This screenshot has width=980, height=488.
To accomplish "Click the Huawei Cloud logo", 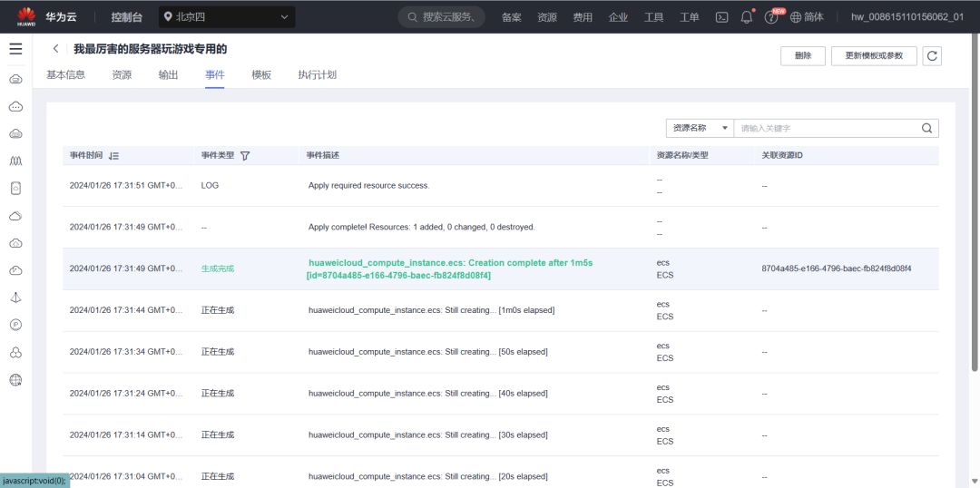I will [26, 16].
